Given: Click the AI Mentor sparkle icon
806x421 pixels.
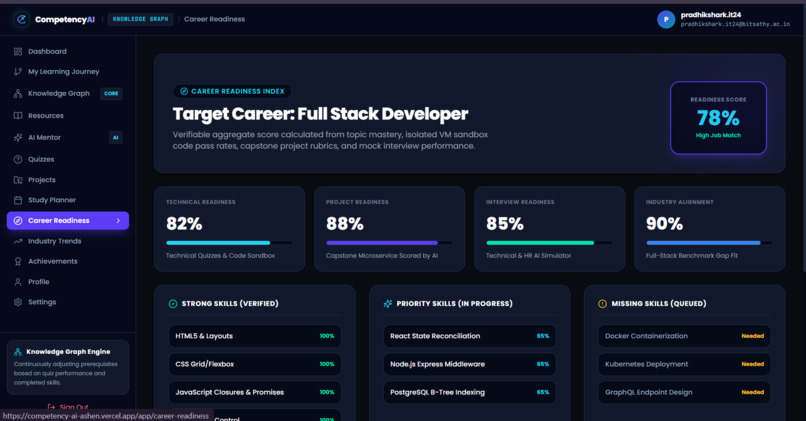Looking at the screenshot, I should [x=18, y=137].
